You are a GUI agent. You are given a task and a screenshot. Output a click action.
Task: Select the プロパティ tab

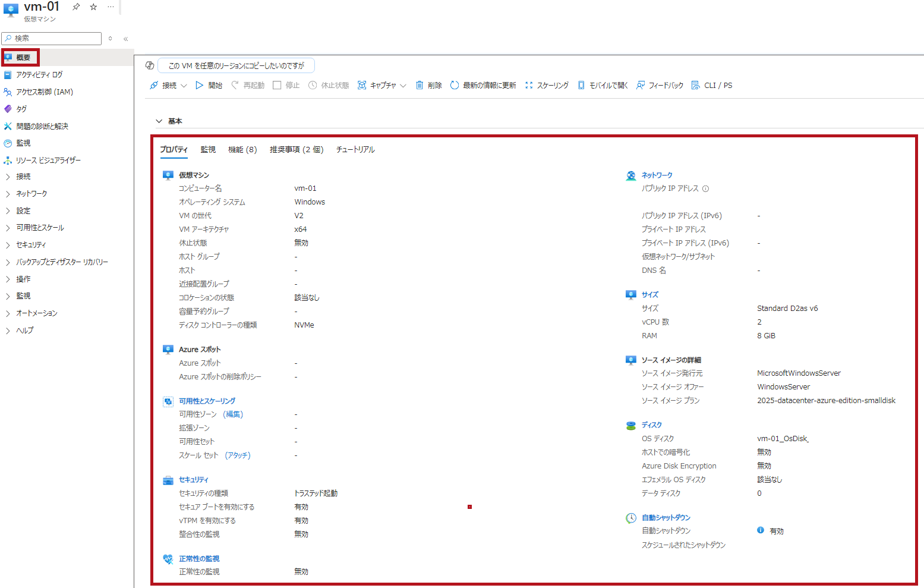click(x=174, y=150)
